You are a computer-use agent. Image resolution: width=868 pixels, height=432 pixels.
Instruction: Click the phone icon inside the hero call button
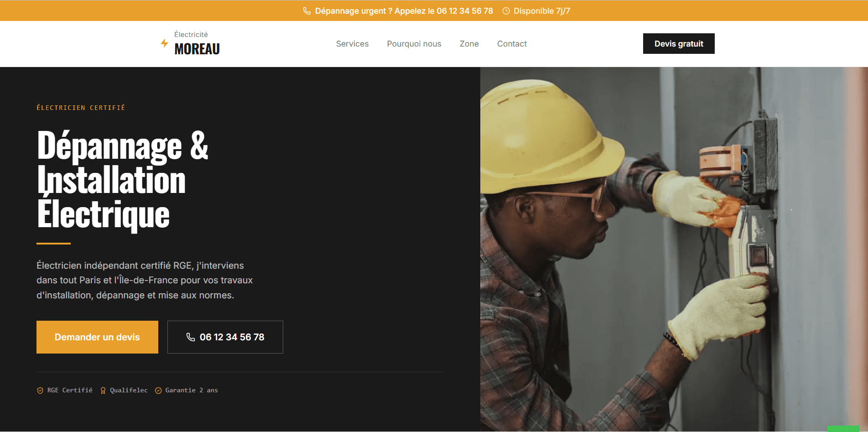(191, 337)
